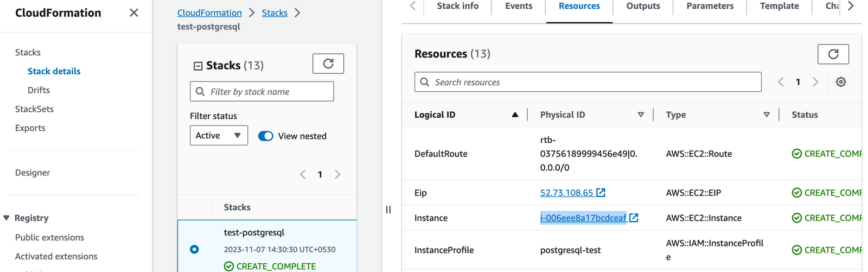
Task: Open Stacks in the sidebar
Action: 28,52
